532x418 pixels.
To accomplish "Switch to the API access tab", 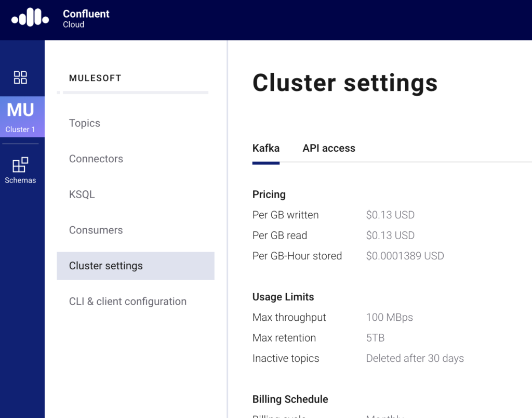I will point(329,148).
